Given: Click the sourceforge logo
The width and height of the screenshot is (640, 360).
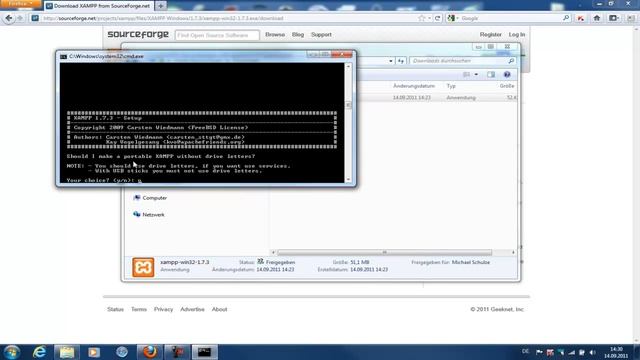Looking at the screenshot, I should coord(138,35).
